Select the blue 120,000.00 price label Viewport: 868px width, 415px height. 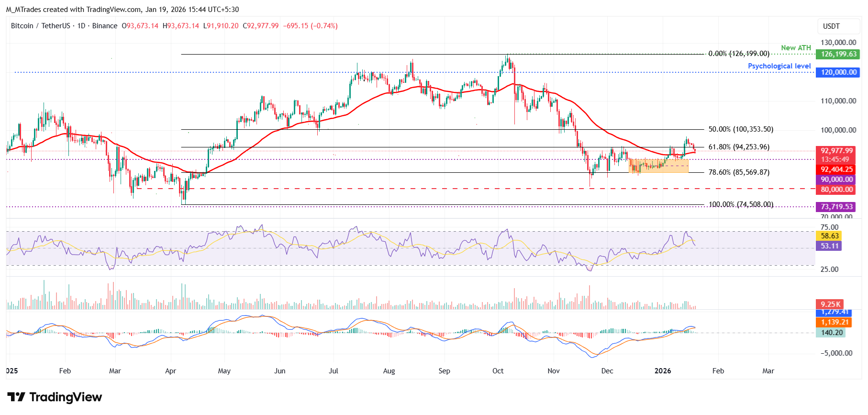(838, 72)
